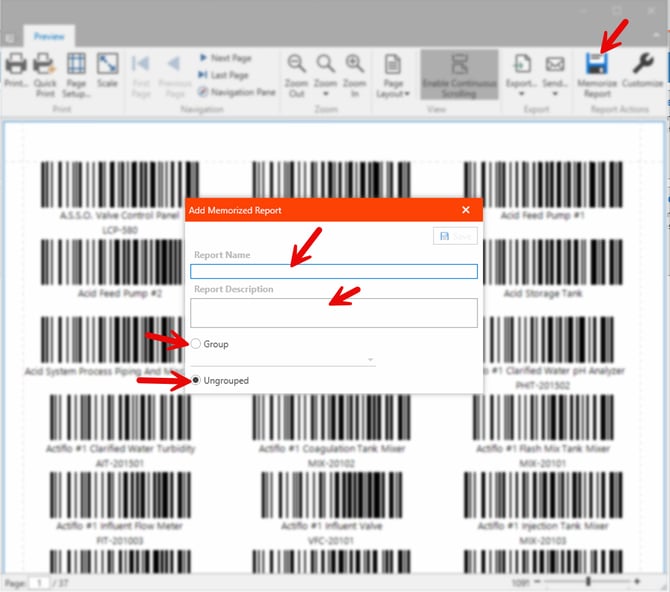Select the Group radio button
The image size is (670, 592).
click(196, 344)
